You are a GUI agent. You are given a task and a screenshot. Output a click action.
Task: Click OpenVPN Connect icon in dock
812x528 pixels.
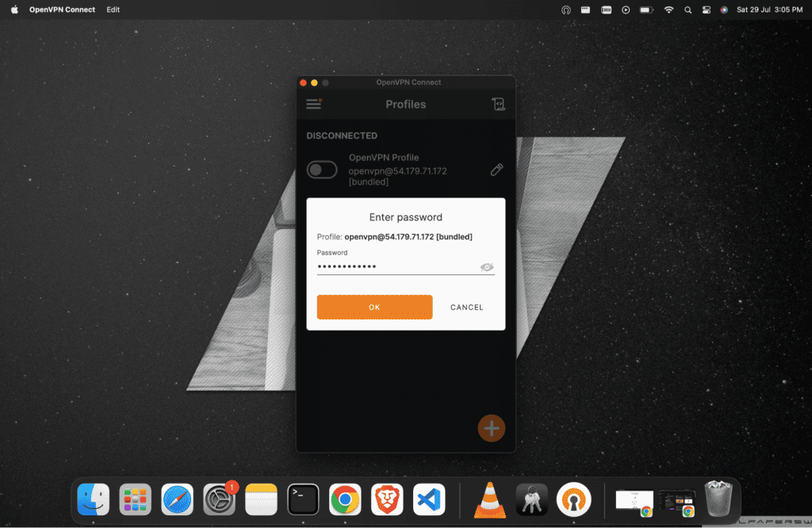[x=573, y=499]
